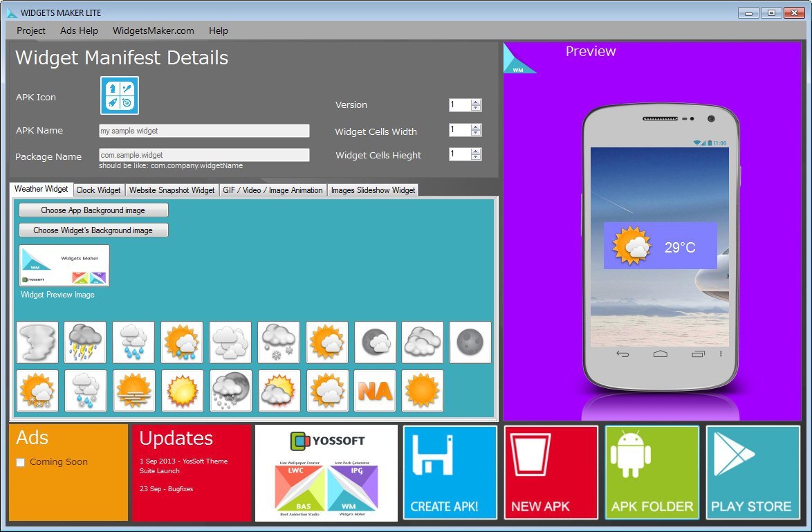Click the WM logo in the Preview corner
This screenshot has height=532, width=812.
coord(518,59)
